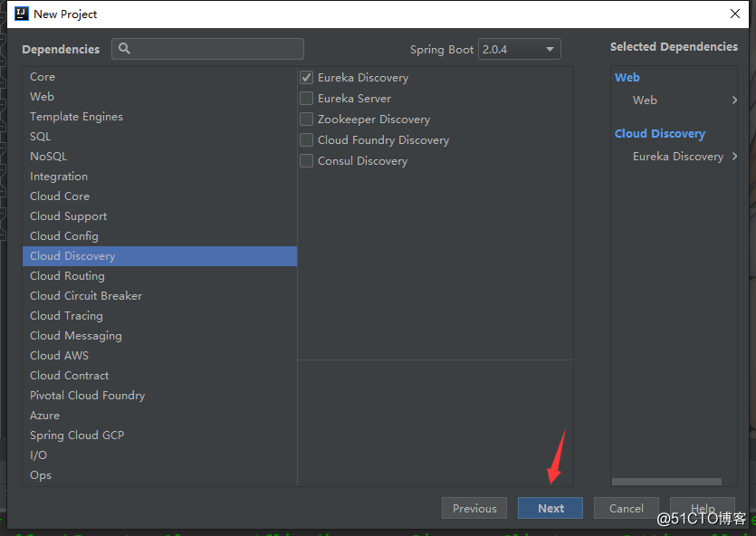Click the IntelliJ IDEA logo icon
This screenshot has width=756, height=536.
[x=21, y=14]
